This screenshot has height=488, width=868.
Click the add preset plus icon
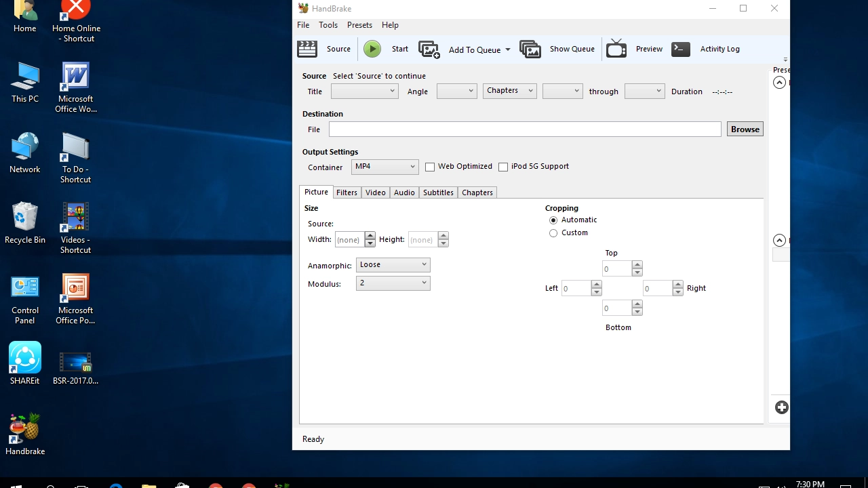782,407
